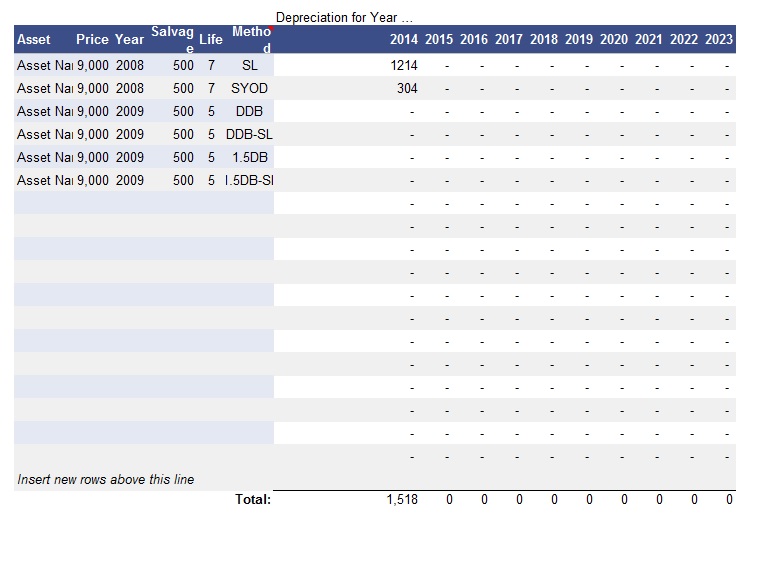
Task: Select the 2015 total value 0
Action: point(449,500)
